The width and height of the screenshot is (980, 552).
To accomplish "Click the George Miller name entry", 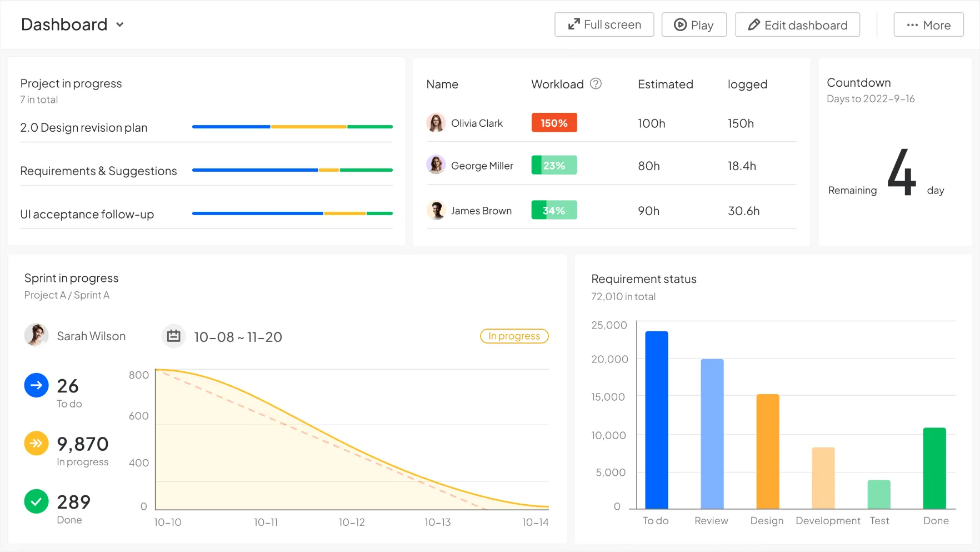I will pos(482,166).
